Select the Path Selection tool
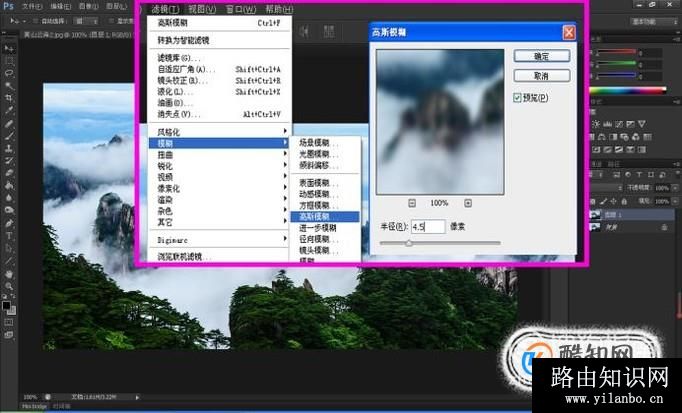Screen dimensions: 682x413 click(x=9, y=249)
